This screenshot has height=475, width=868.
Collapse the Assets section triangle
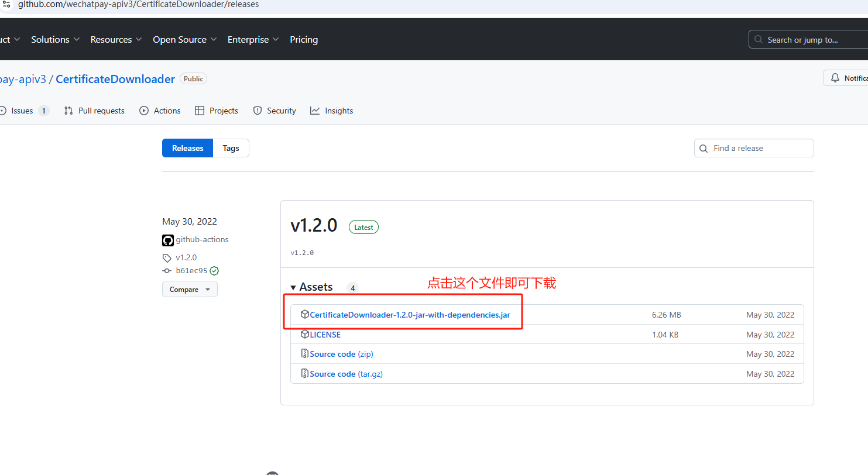coord(293,288)
